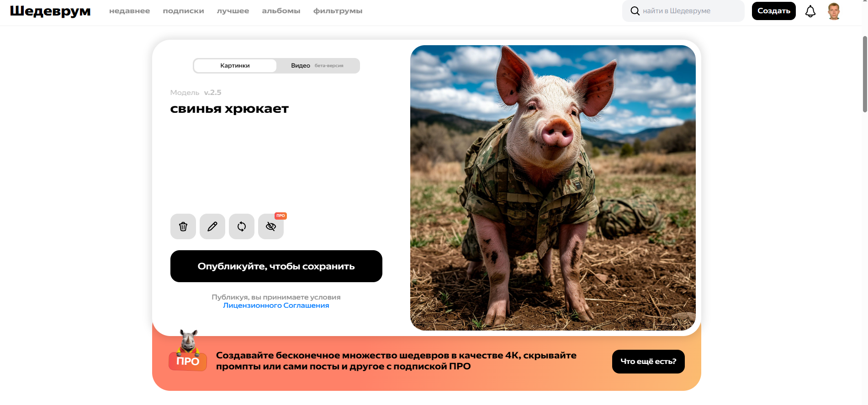Open the подписки section
This screenshot has width=868, height=405.
(x=184, y=11)
